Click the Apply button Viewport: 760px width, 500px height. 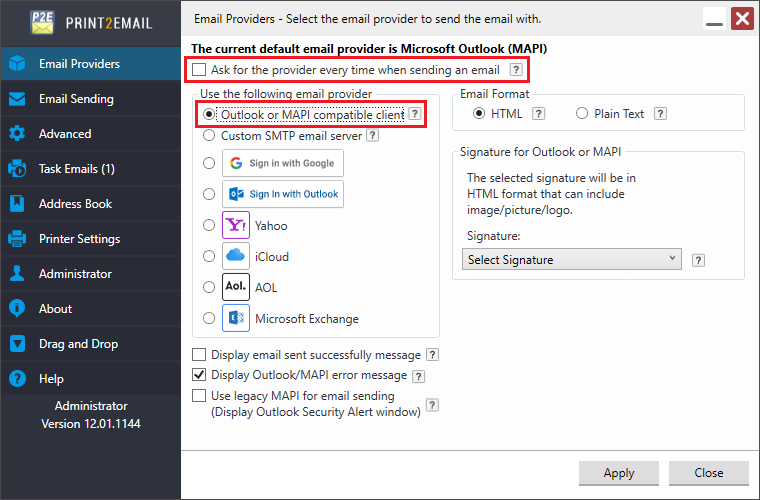[619, 473]
